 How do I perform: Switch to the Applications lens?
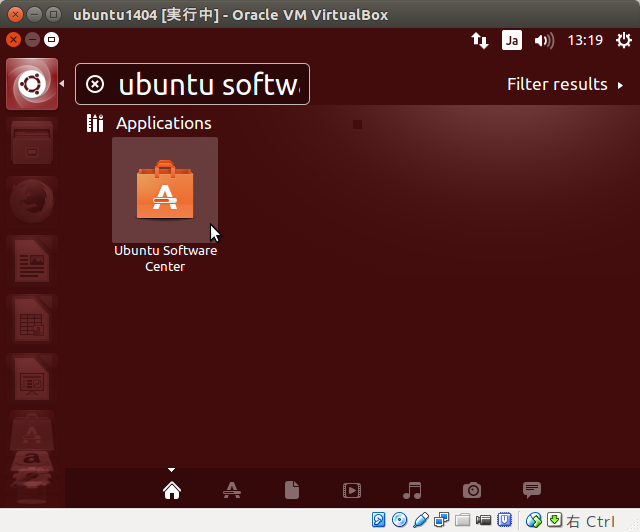click(x=232, y=490)
